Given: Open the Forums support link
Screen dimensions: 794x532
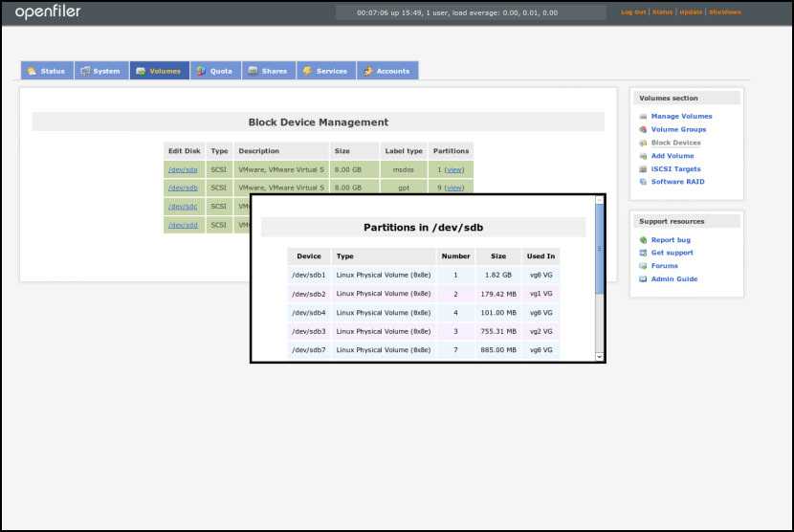Looking at the screenshot, I should pyautogui.click(x=664, y=266).
